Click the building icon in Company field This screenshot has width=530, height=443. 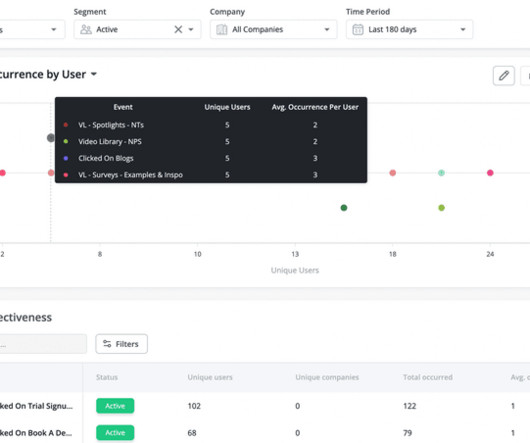coord(221,29)
